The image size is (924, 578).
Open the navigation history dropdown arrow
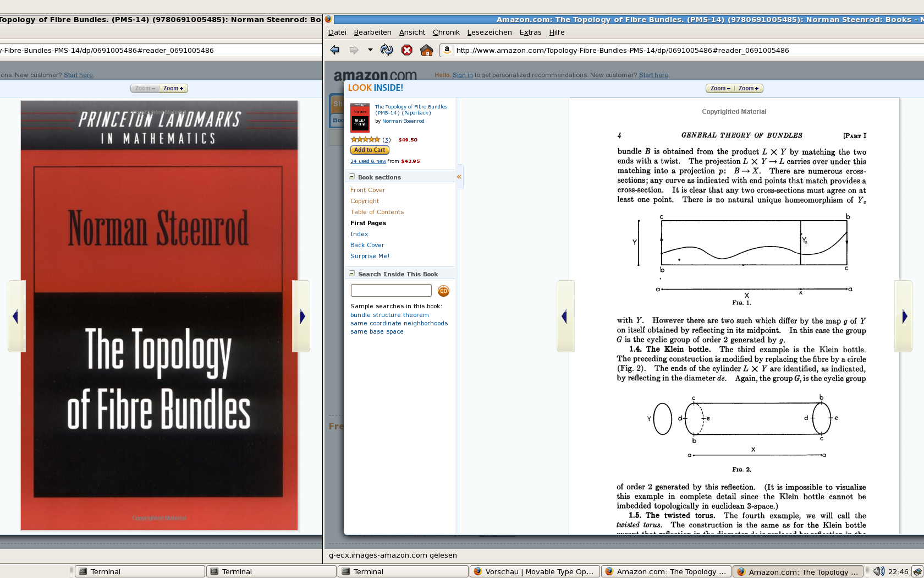370,50
